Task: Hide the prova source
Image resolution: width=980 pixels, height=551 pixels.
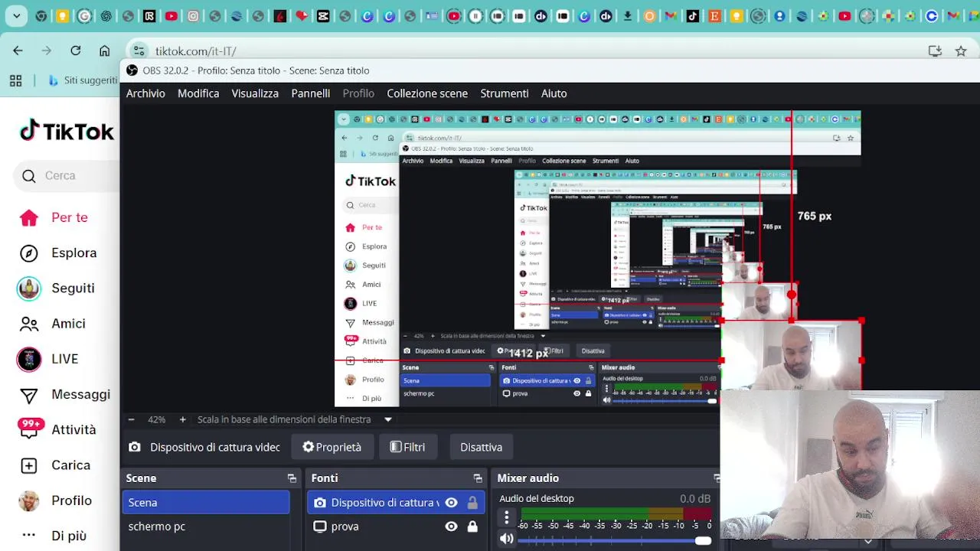Action: pos(451,527)
